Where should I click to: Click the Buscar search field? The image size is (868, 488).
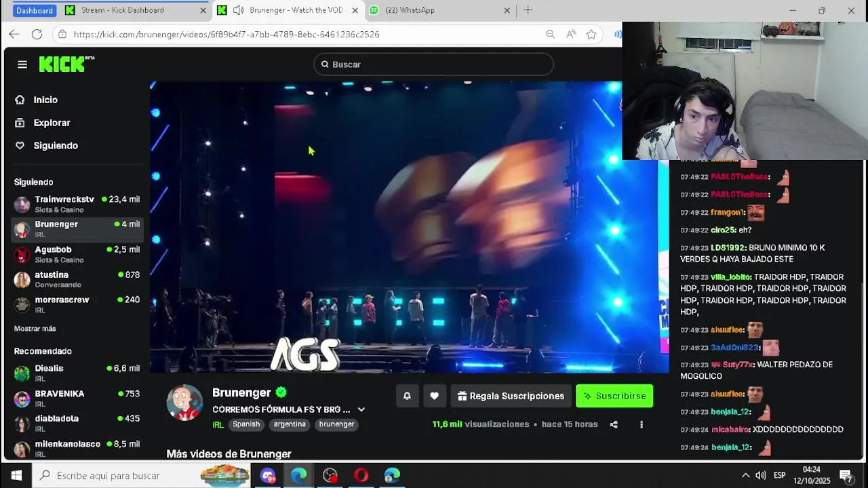coord(434,64)
